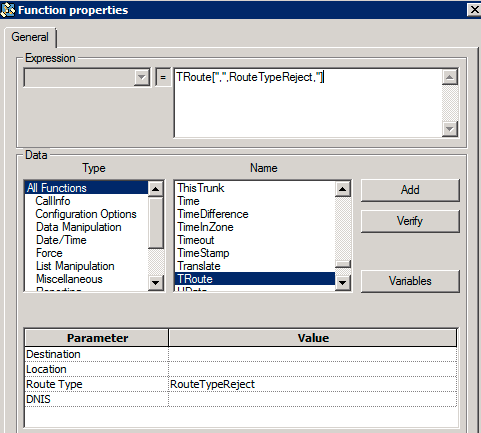Click the Function properties title bar icon
This screenshot has width=481, height=433.
pos(8,9)
